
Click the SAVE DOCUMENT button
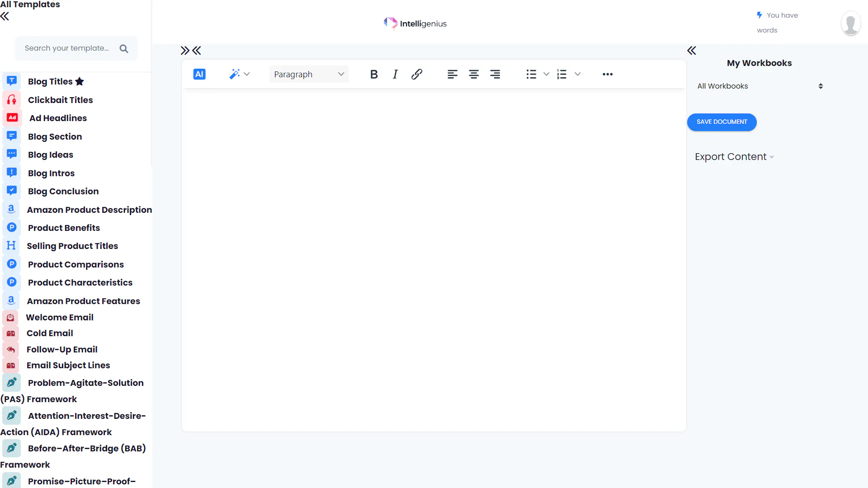click(722, 122)
